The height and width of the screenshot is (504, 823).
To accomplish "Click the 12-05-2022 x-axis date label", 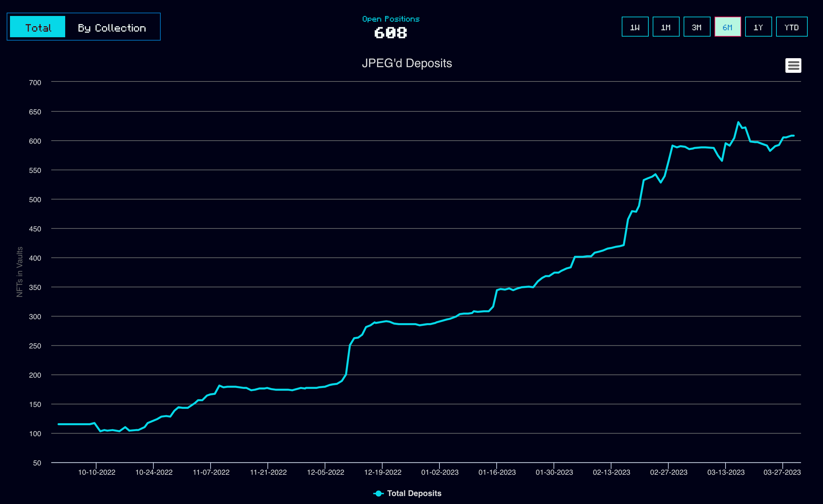I will [325, 472].
